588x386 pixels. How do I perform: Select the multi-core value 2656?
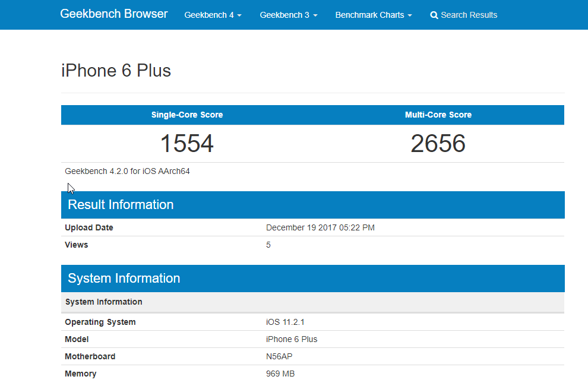[438, 143]
